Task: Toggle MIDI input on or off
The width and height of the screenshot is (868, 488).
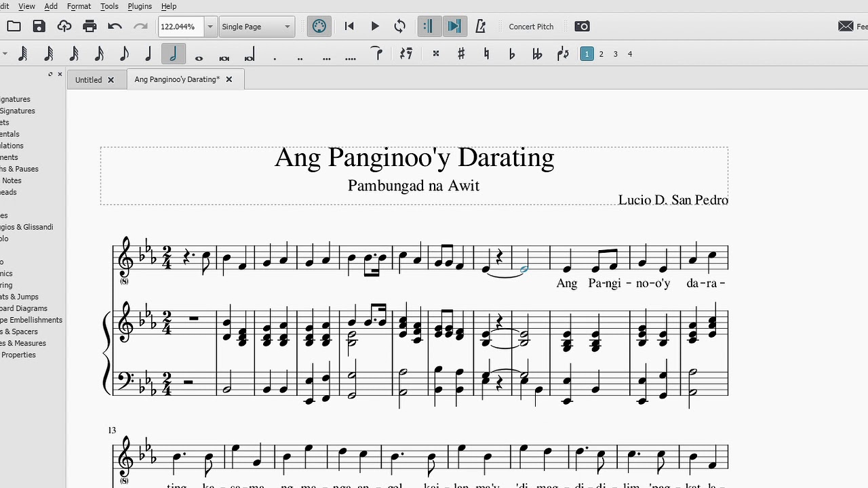Action: [319, 26]
